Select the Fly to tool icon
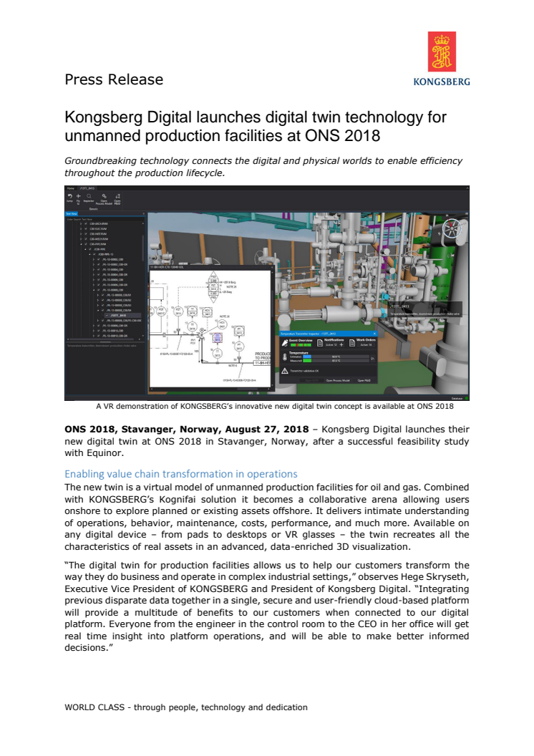 [x=79, y=195]
